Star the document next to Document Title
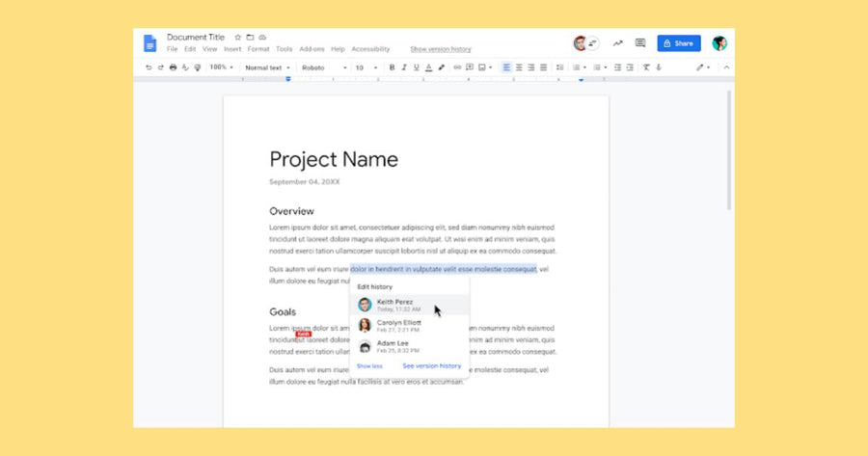Screen dimensions: 868x456 click(238, 37)
